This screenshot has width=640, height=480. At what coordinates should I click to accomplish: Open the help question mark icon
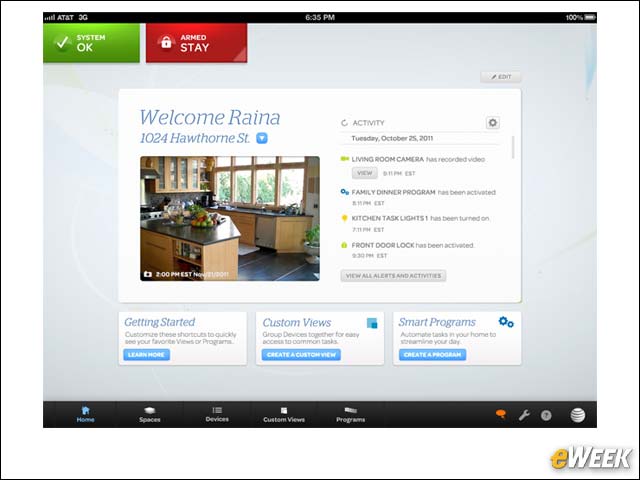(x=546, y=416)
